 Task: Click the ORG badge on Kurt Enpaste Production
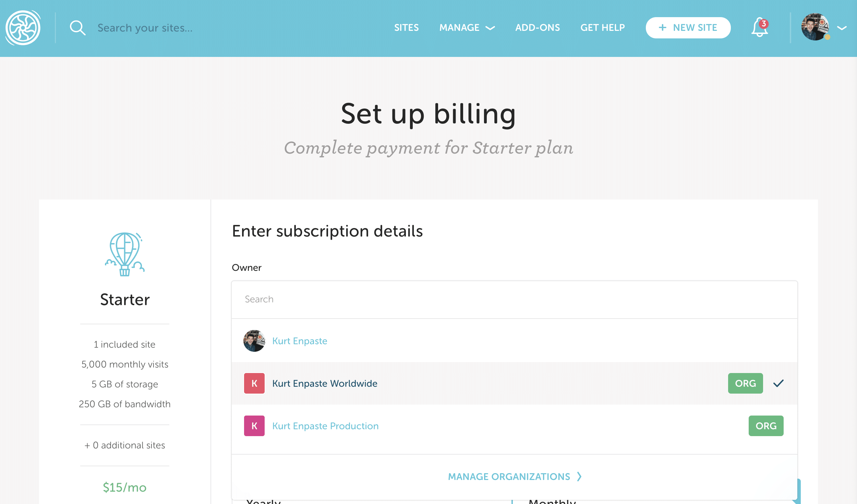(766, 426)
